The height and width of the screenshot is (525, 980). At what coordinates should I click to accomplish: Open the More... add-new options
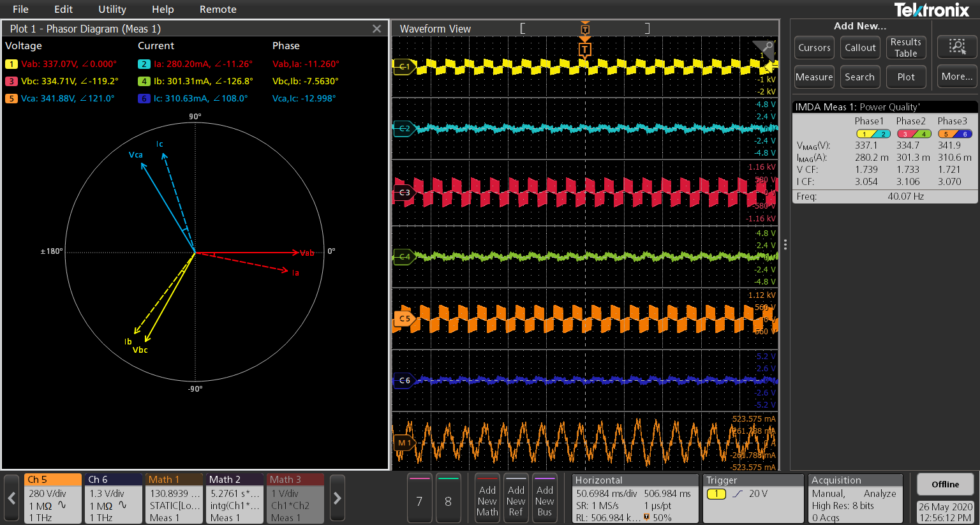click(x=957, y=77)
